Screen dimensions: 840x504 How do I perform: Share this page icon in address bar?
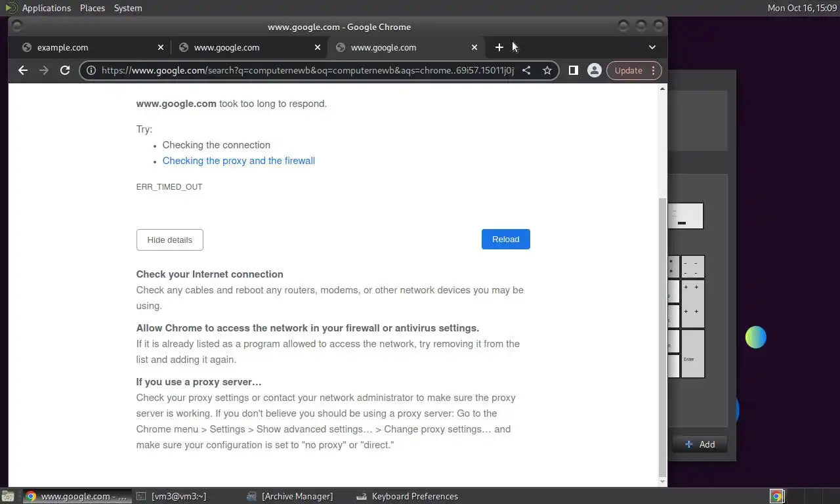click(526, 70)
